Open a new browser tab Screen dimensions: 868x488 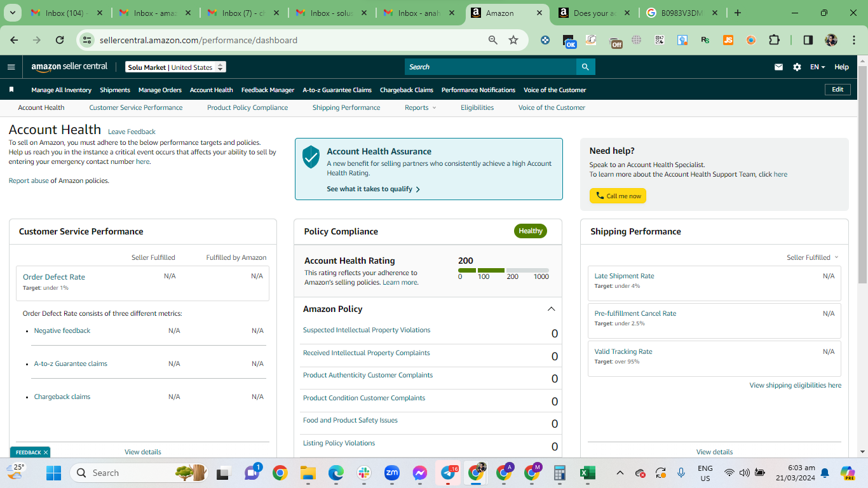pyautogui.click(x=738, y=13)
